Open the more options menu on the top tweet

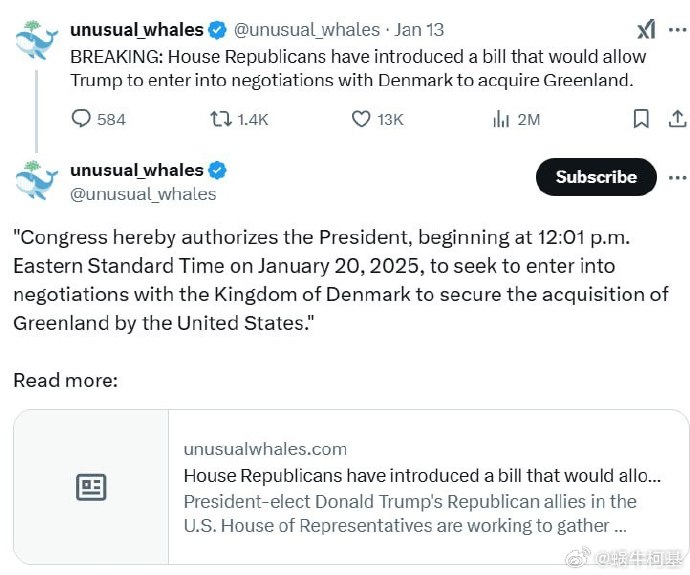[675, 30]
